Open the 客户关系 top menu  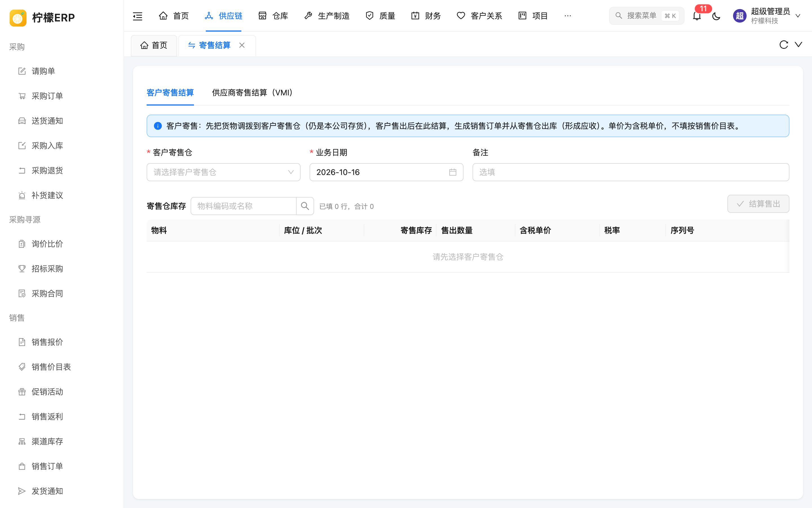[x=480, y=16]
